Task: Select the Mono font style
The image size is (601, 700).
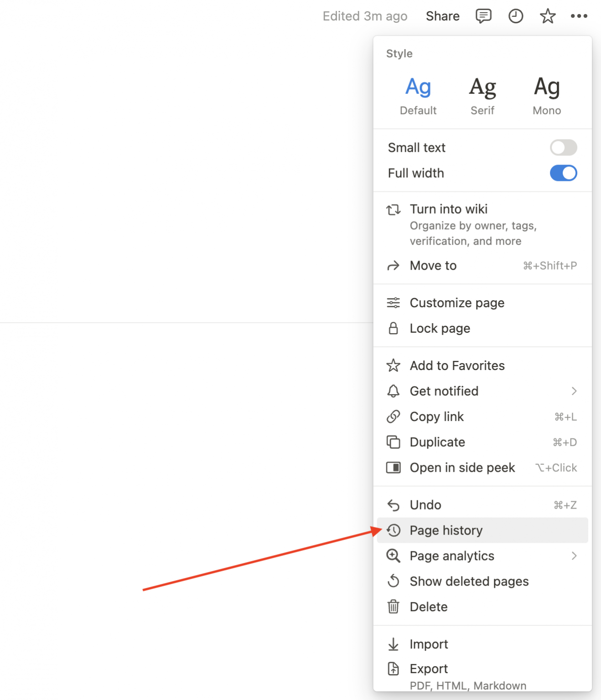Action: [547, 96]
